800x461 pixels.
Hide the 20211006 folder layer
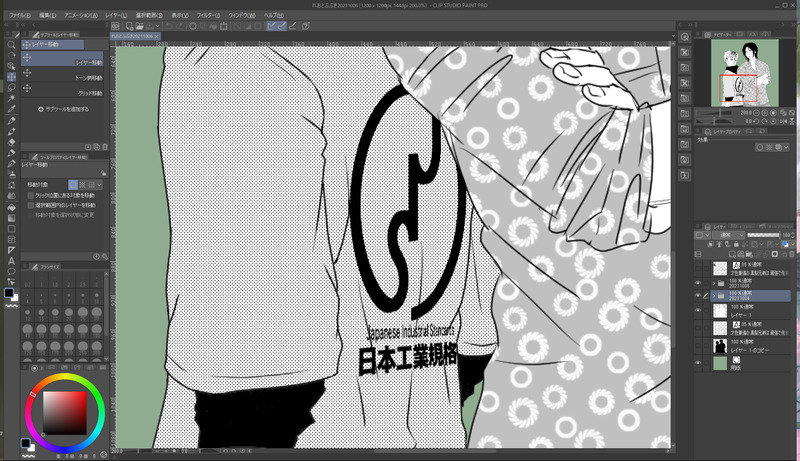(698, 283)
